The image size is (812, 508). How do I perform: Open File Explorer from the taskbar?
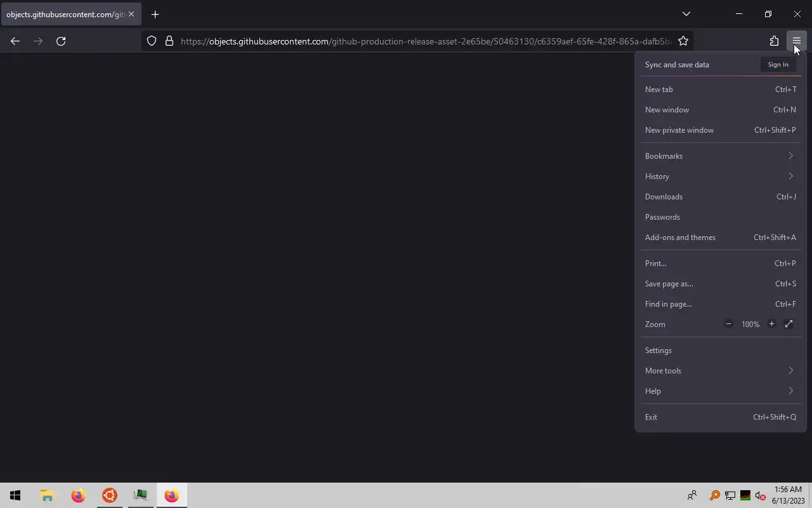(x=47, y=495)
